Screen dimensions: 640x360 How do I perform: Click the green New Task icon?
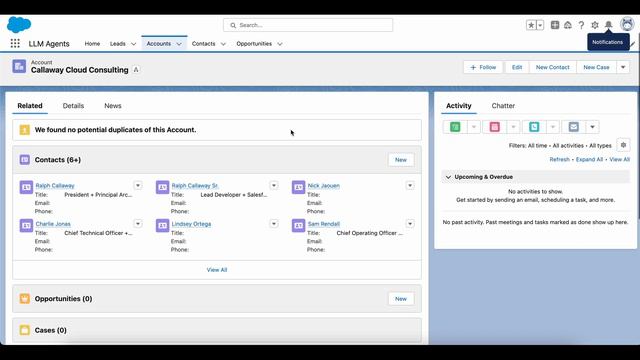[455, 127]
